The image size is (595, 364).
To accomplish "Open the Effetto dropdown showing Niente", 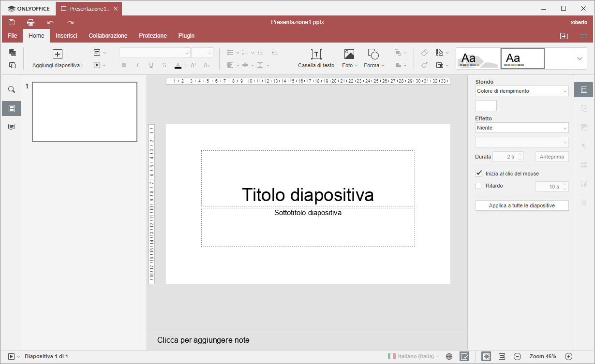I will (x=521, y=128).
